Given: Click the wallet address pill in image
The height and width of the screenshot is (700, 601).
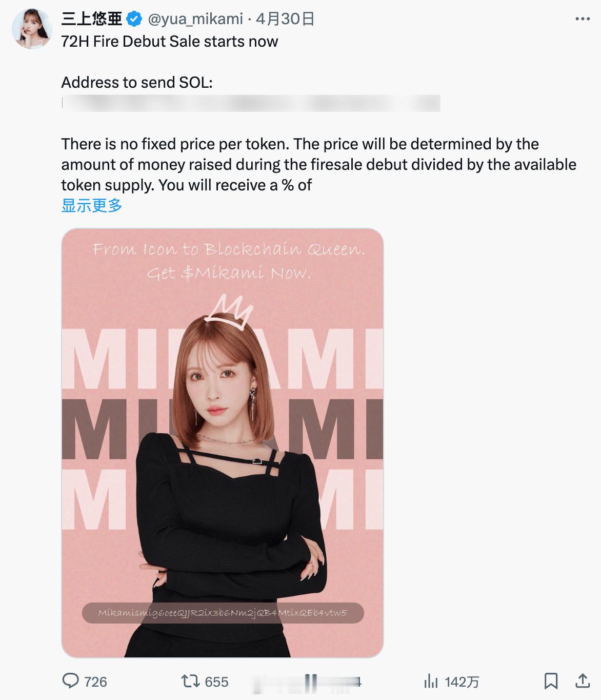Looking at the screenshot, I should 223,613.
